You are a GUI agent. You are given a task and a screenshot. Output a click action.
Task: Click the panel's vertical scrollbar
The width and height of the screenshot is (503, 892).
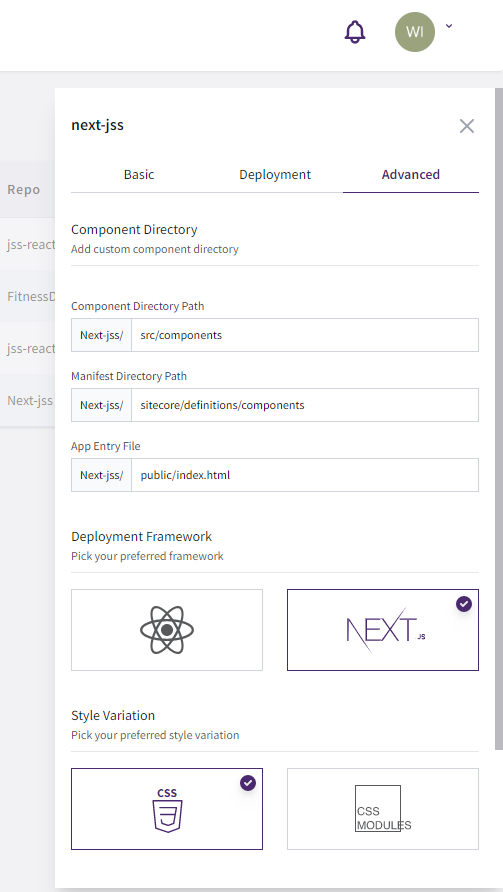[499, 418]
